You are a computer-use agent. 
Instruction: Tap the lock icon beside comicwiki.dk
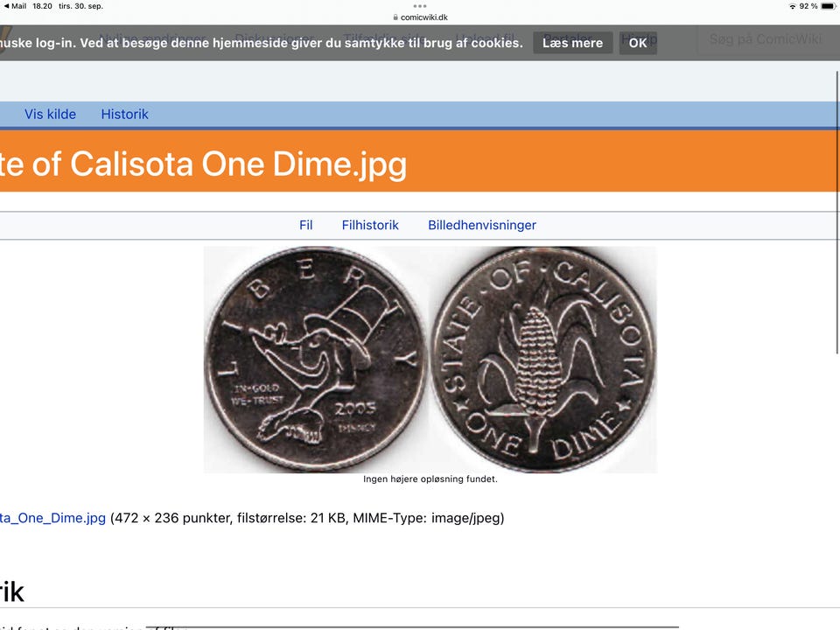click(x=395, y=17)
